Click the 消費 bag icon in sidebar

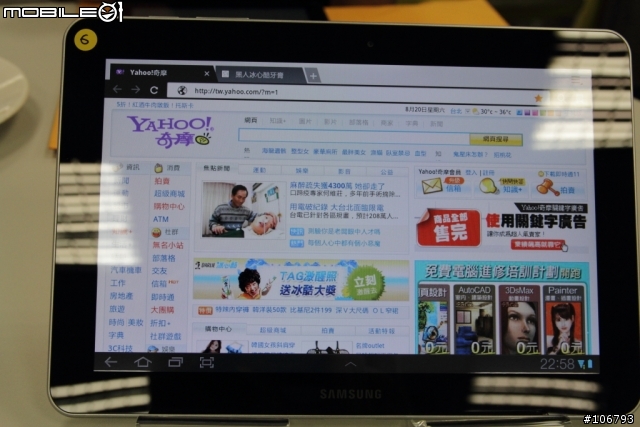point(158,168)
